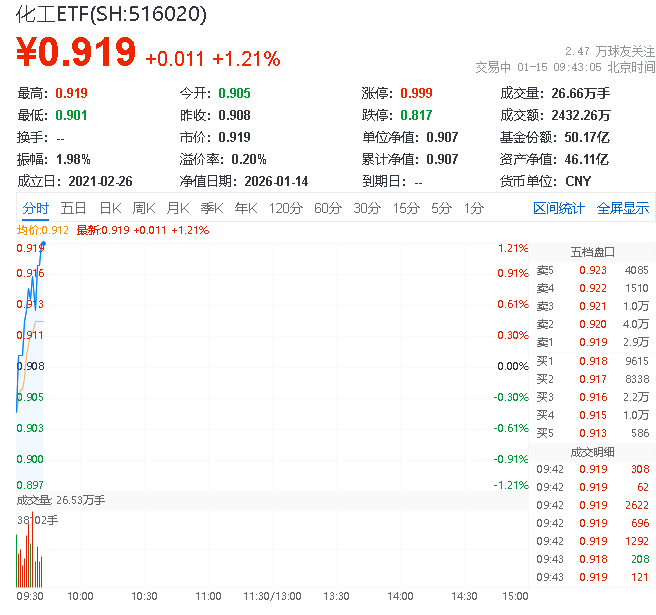The width and height of the screenshot is (656, 615).
Task: Select the 120分 interval tab
Action: click(286, 208)
